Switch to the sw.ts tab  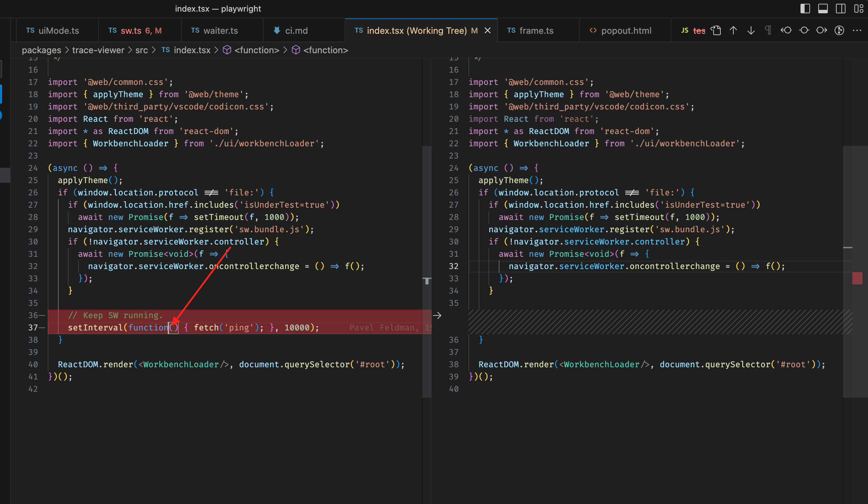click(140, 31)
